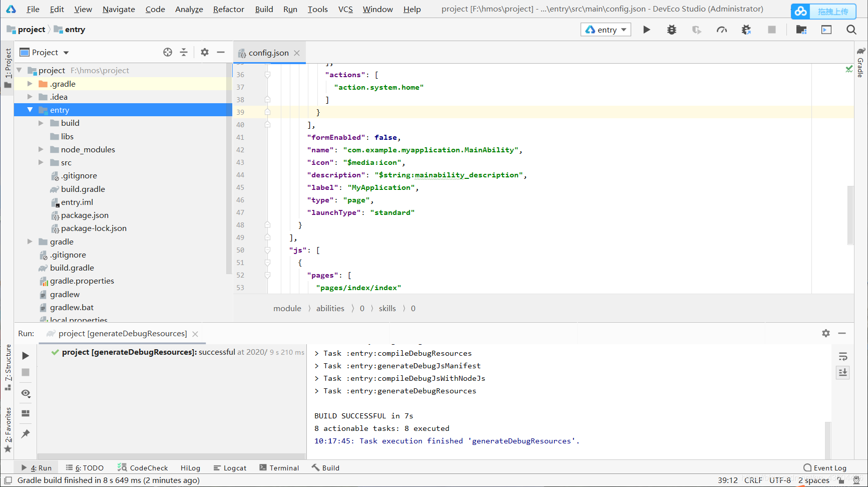This screenshot has height=487, width=868.
Task: Rerun the task with Run panel play icon
Action: tap(26, 356)
